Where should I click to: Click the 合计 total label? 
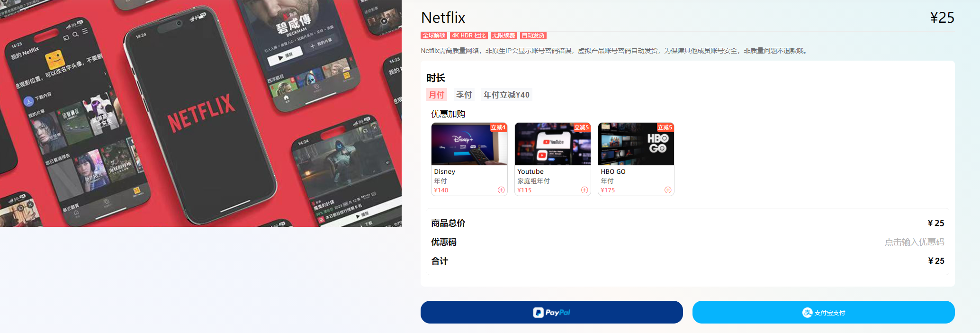[440, 261]
